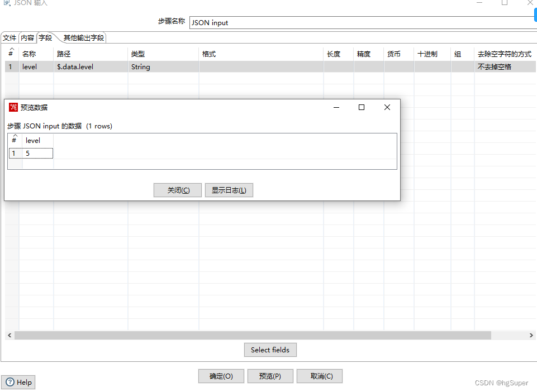Switch to the 文件 tab
This screenshot has height=392, width=537.
coord(9,37)
